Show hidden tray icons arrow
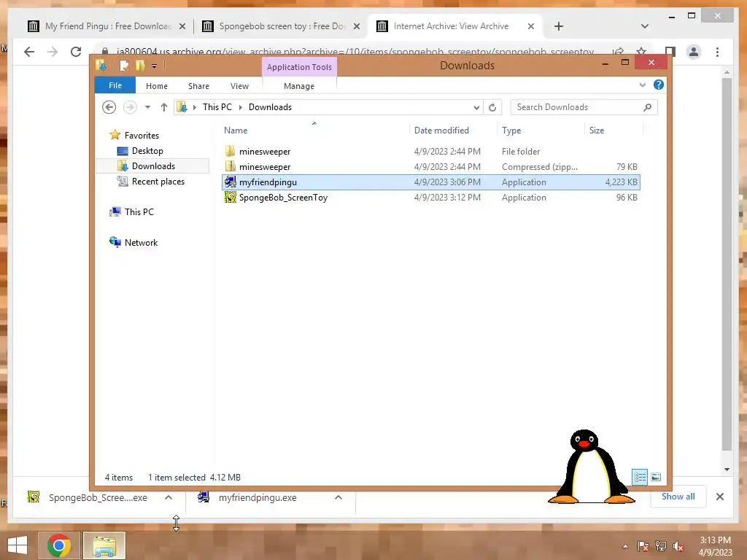This screenshot has height=560, width=747. coord(625,546)
